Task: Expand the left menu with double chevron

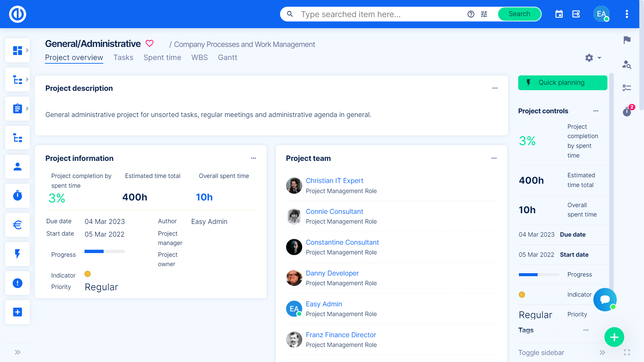Action: click(x=17, y=352)
